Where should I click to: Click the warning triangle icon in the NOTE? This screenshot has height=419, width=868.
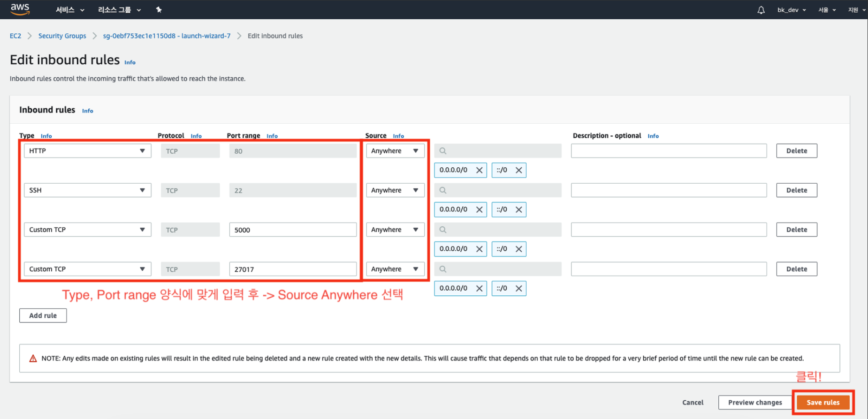point(33,359)
